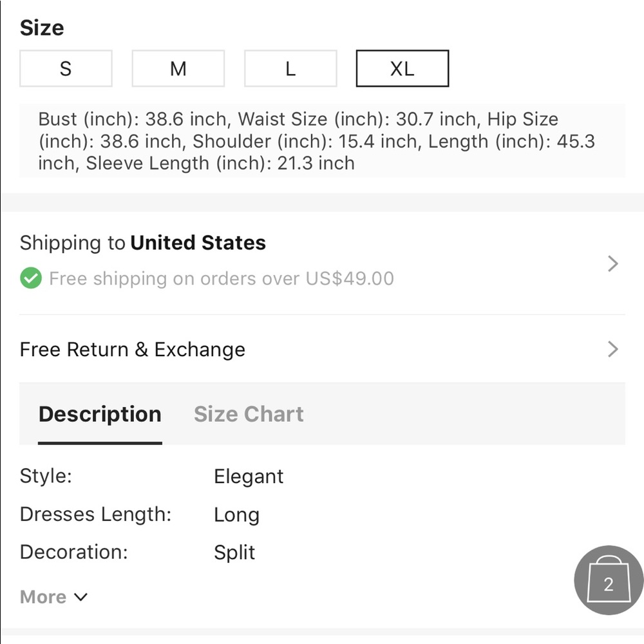
Task: Click the down arrow beside More
Action: click(x=81, y=597)
